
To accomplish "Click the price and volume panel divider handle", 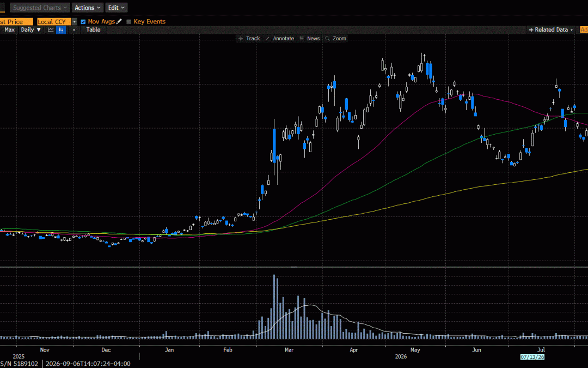I will tap(294, 267).
